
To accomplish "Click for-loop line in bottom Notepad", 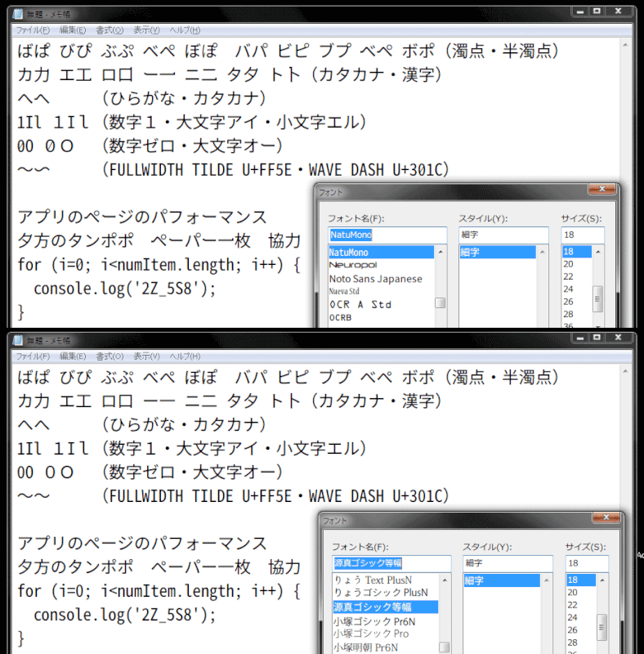I will [159, 591].
